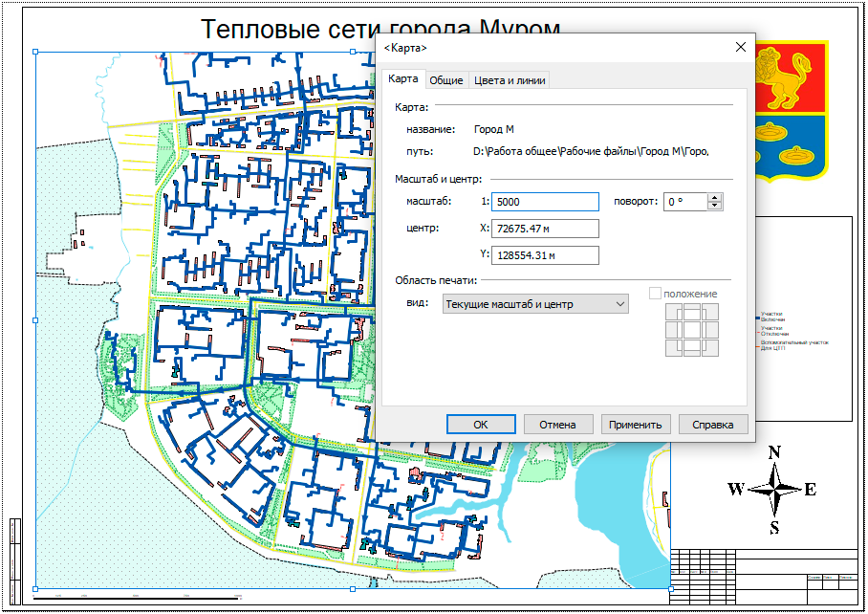868x614 pixels.
Task: Click the left-middle map frame handle
Action: [x=35, y=319]
